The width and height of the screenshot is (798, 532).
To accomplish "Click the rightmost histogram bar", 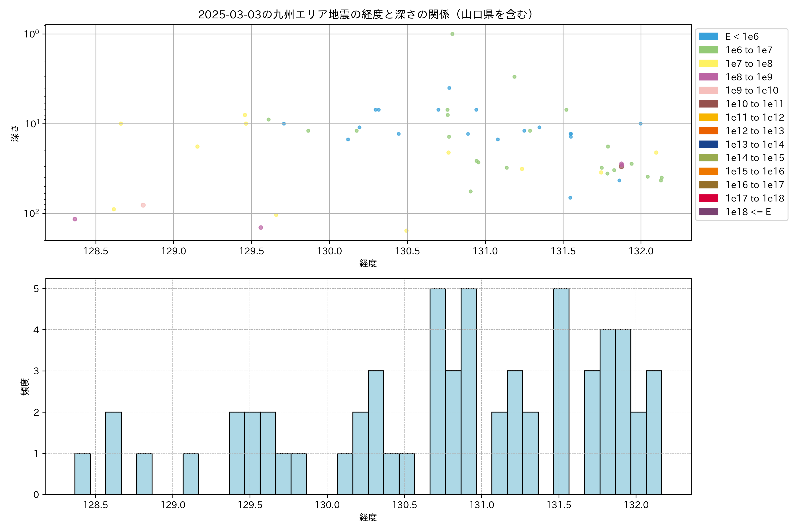I will (x=654, y=432).
